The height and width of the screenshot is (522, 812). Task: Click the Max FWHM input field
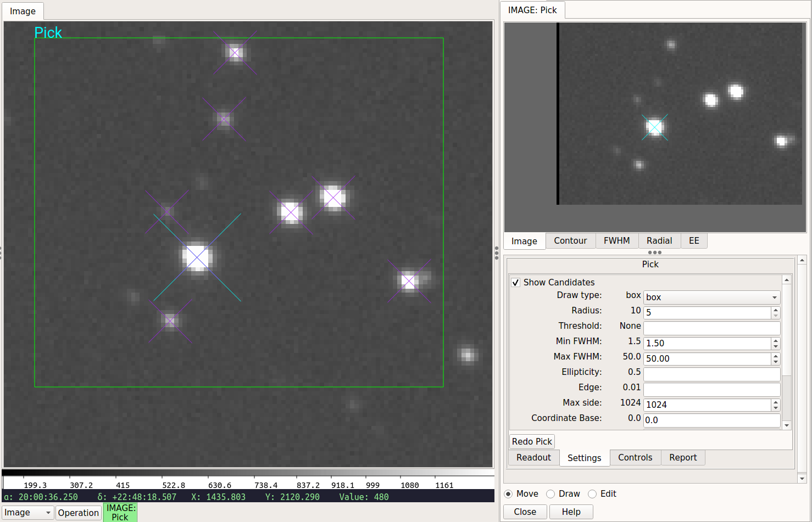click(707, 358)
